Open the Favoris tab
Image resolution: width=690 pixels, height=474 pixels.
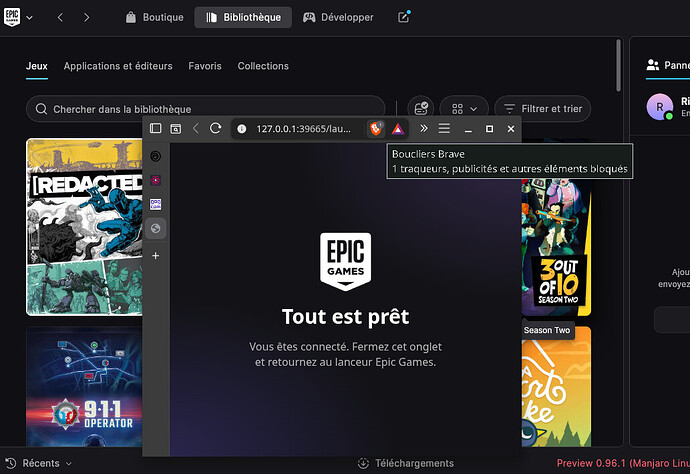[205, 66]
